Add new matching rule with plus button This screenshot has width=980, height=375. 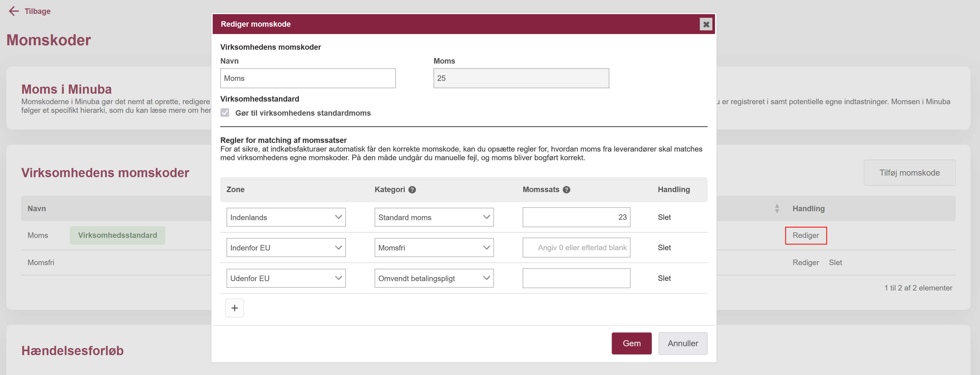click(x=234, y=308)
